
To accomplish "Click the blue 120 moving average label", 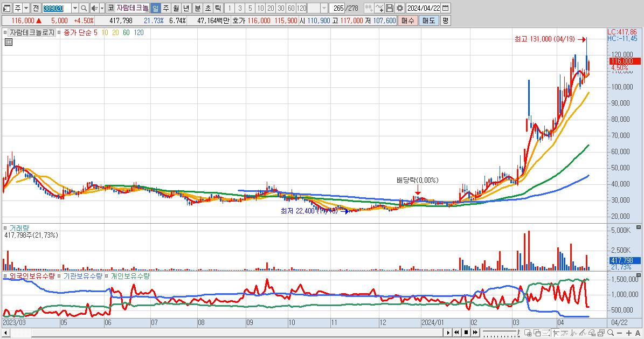I will [139, 32].
